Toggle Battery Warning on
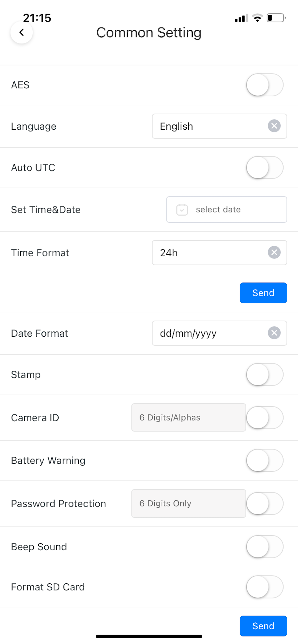The image size is (298, 644). [265, 460]
